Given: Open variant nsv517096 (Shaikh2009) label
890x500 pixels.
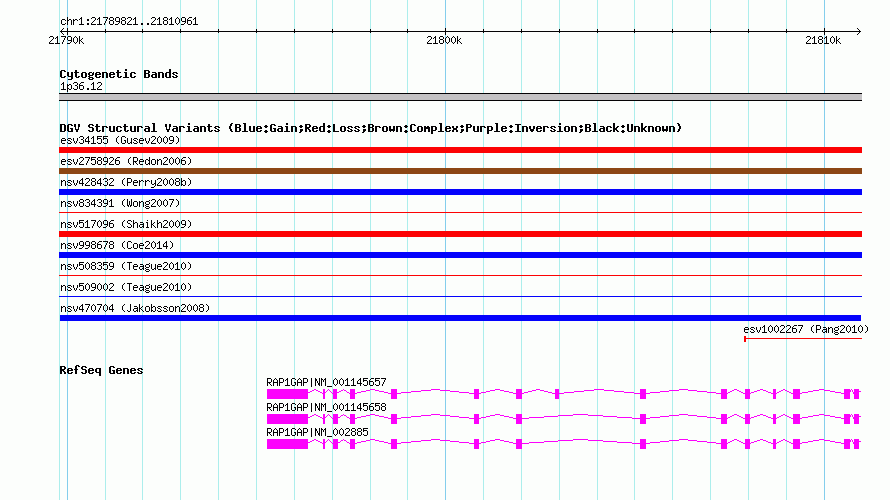Looking at the screenshot, I should (126, 224).
